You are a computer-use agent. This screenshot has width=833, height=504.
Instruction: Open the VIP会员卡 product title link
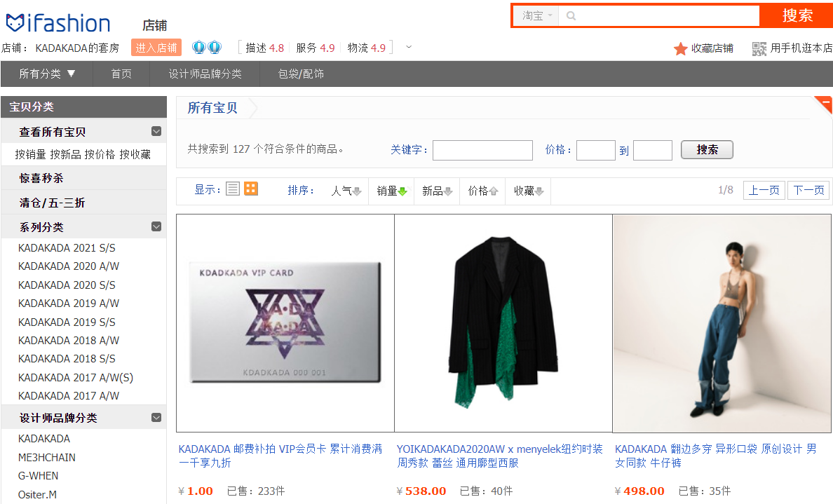(280, 456)
